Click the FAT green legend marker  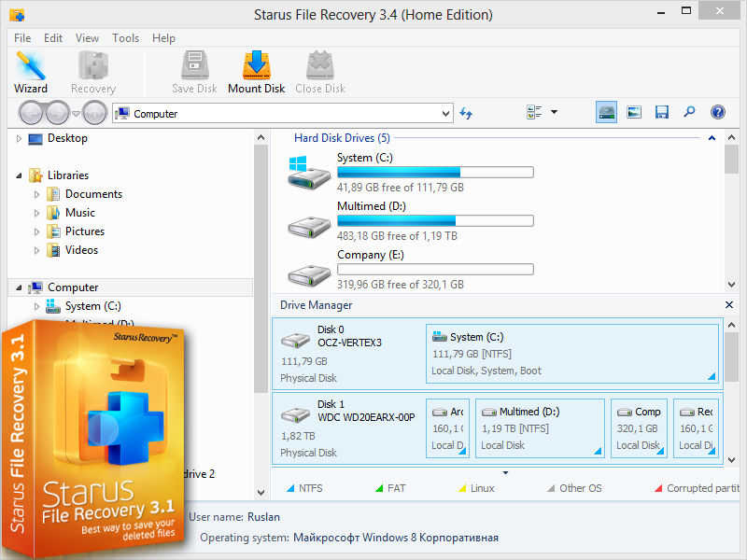tap(379, 488)
